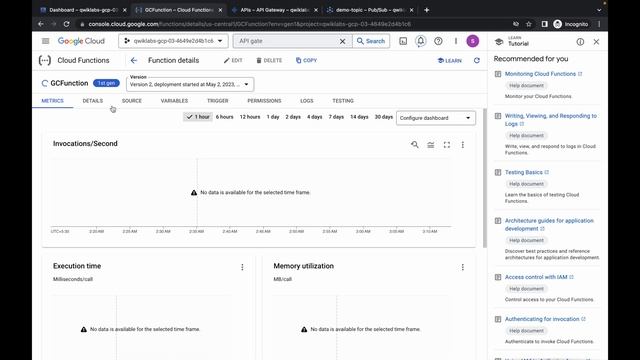
Task: Open Memory utilization chart more options
Action: (x=462, y=267)
